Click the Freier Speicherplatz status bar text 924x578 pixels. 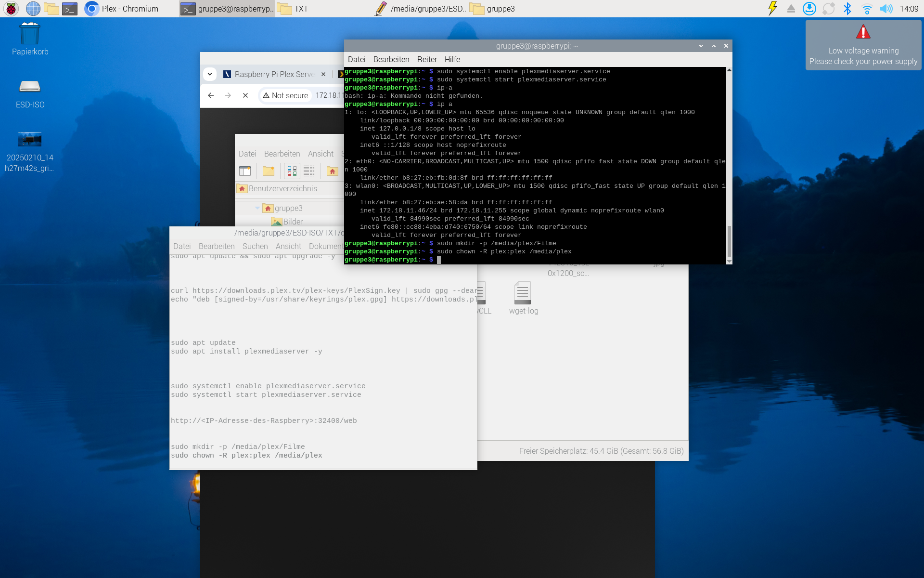tap(601, 451)
